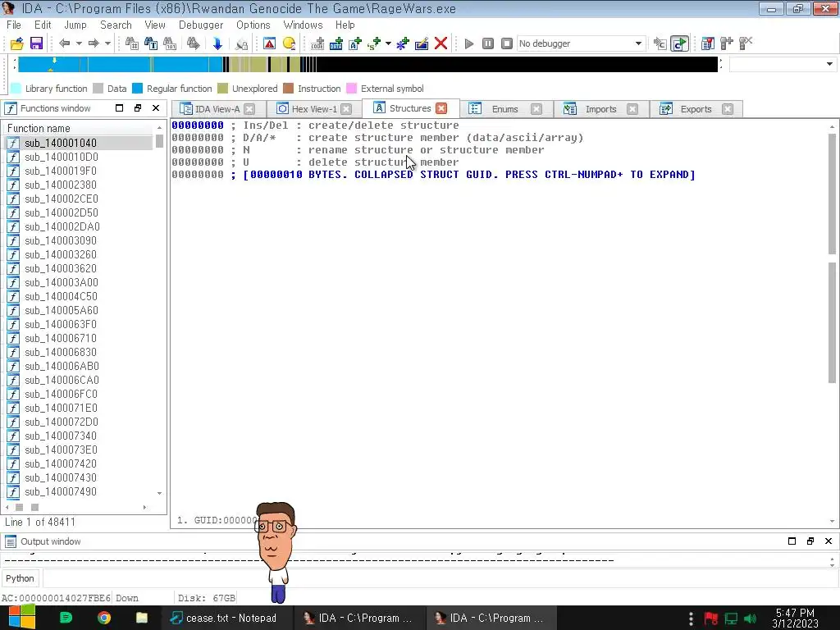Screen dimensions: 840x630
Task: Switch to the Exports tab
Action: 696,109
